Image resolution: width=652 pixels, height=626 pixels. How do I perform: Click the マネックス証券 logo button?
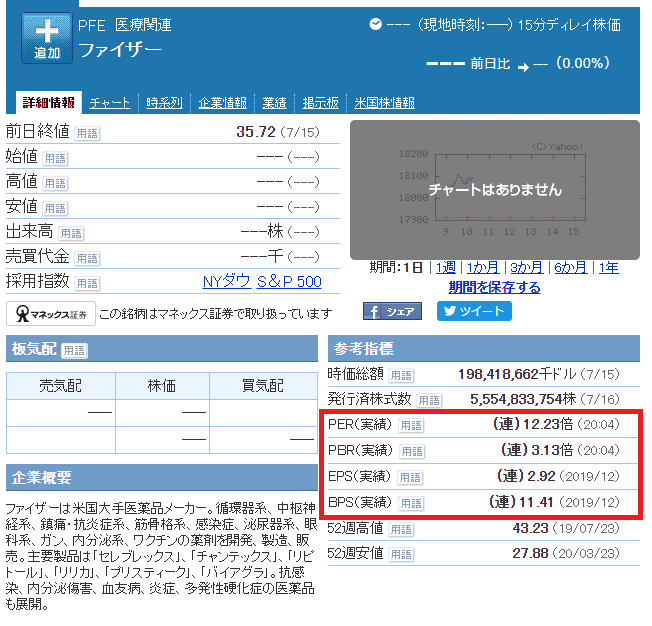coord(51,314)
